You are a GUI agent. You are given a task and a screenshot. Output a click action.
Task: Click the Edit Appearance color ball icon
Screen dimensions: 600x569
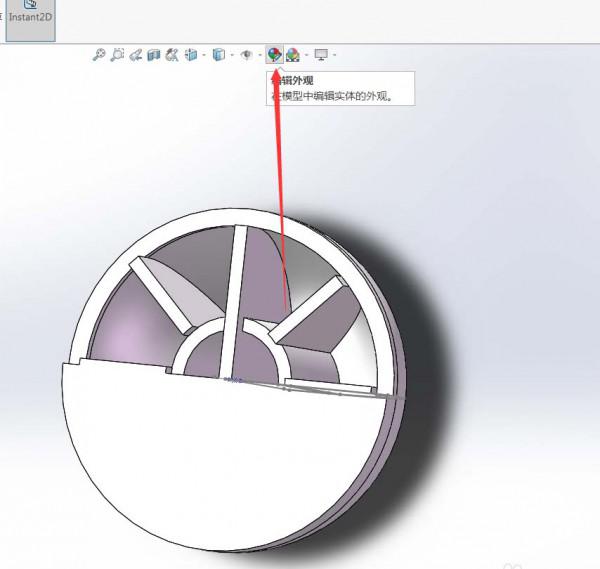tap(274, 55)
